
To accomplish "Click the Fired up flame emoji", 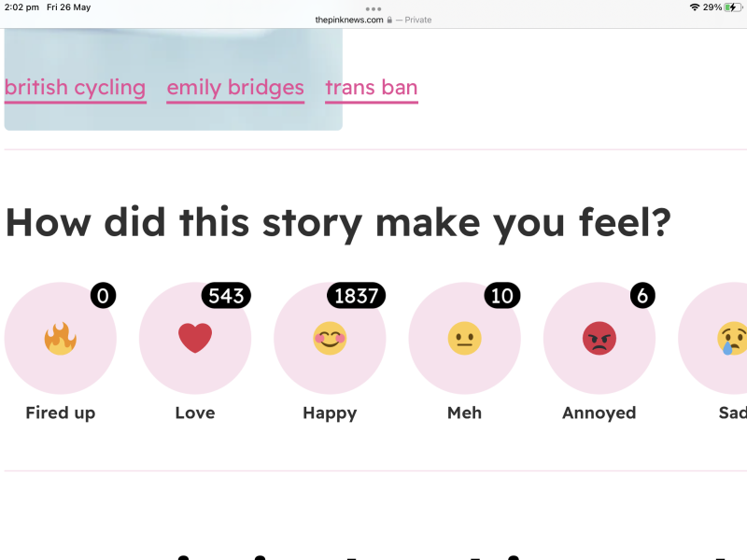I will tap(61, 338).
